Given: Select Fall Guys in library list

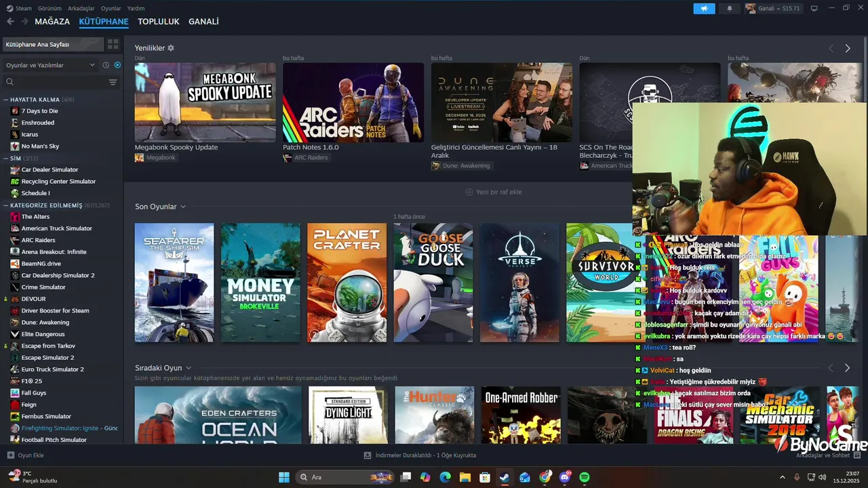Looking at the screenshot, I should pos(34,393).
